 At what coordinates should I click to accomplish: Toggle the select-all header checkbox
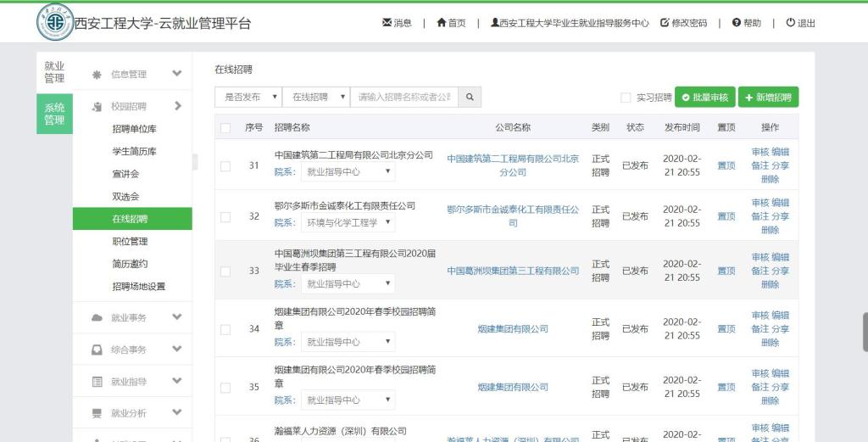pos(225,128)
